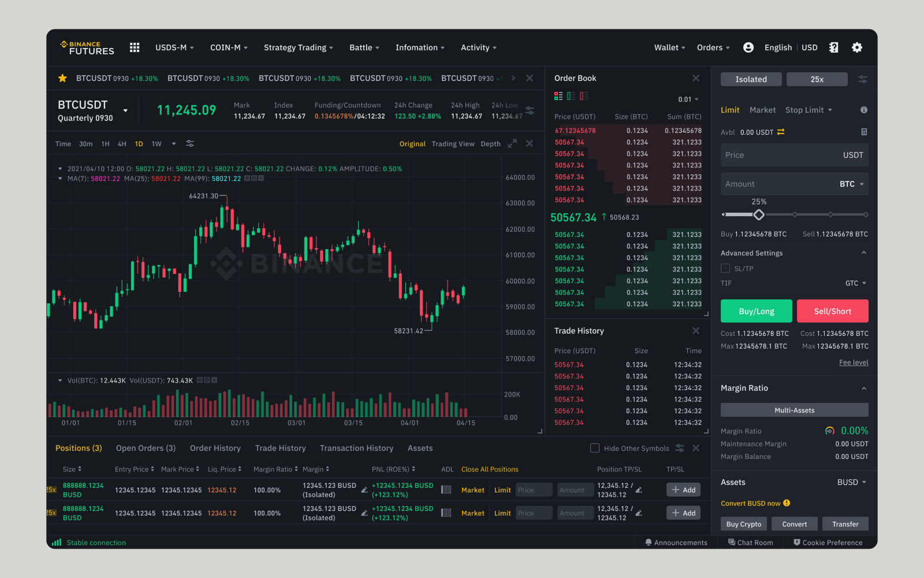This screenshot has width=924, height=578.
Task: Open BTCUSDT contract selector dropdown
Action: point(125,110)
